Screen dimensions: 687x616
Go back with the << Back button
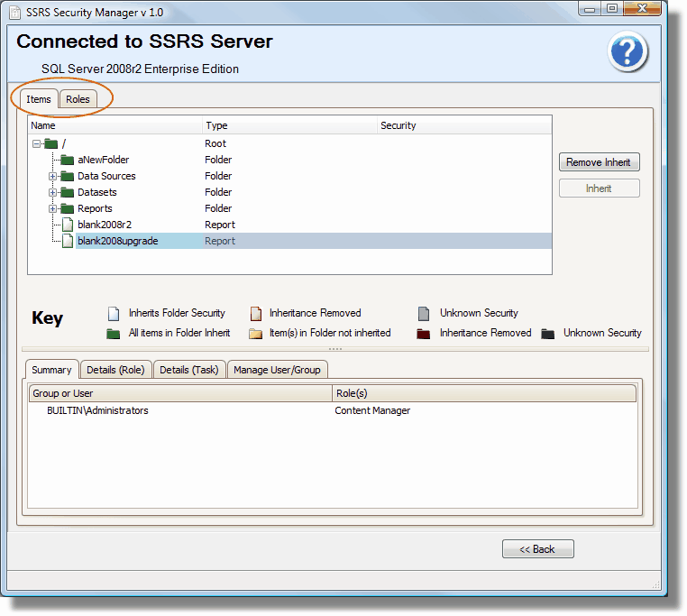click(537, 549)
